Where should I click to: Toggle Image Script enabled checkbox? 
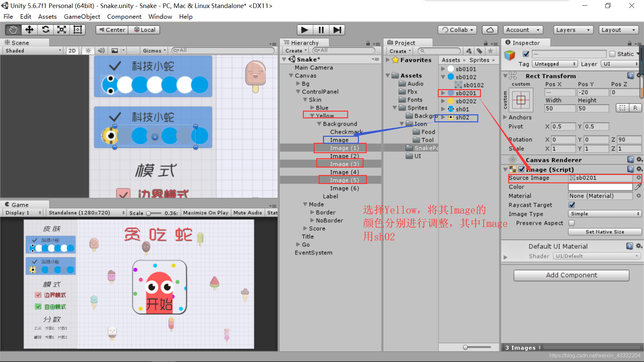pyautogui.click(x=522, y=169)
